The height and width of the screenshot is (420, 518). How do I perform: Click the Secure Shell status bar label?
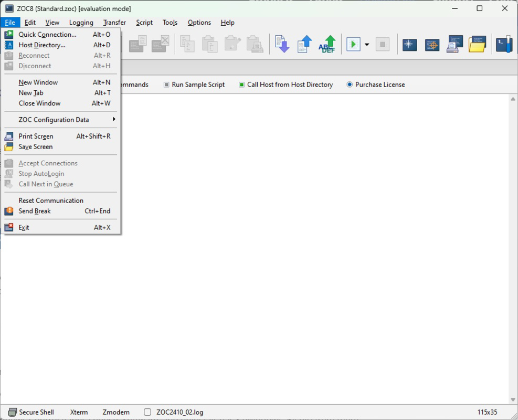36,413
